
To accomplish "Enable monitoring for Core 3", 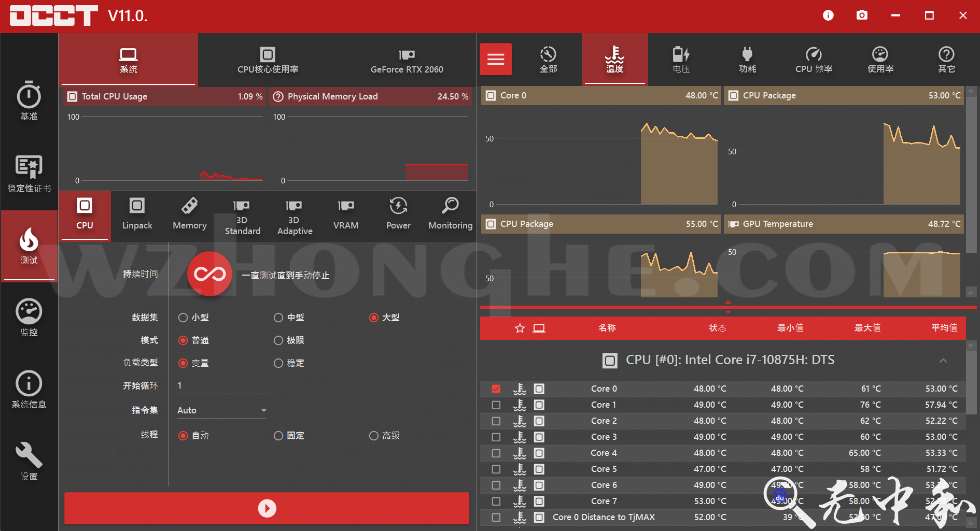I will [496, 437].
